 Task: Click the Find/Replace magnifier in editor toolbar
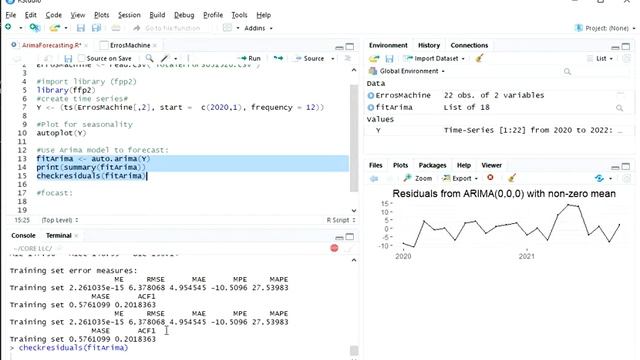click(149, 58)
